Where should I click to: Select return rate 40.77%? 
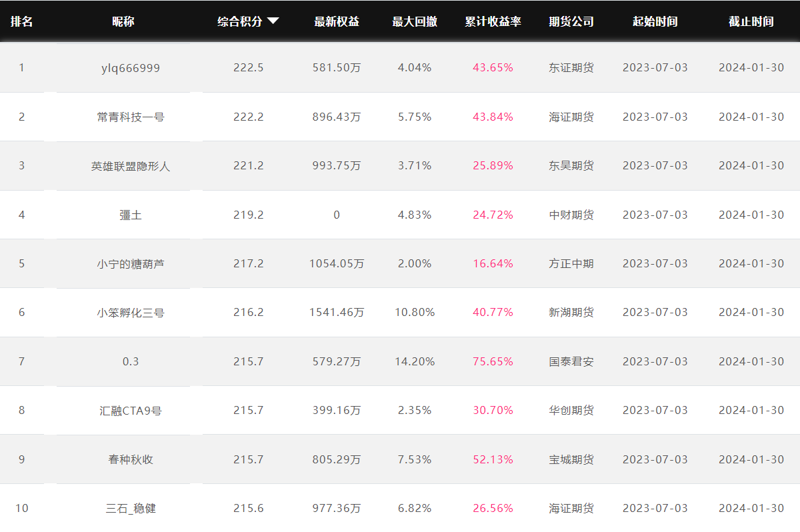[x=493, y=312]
